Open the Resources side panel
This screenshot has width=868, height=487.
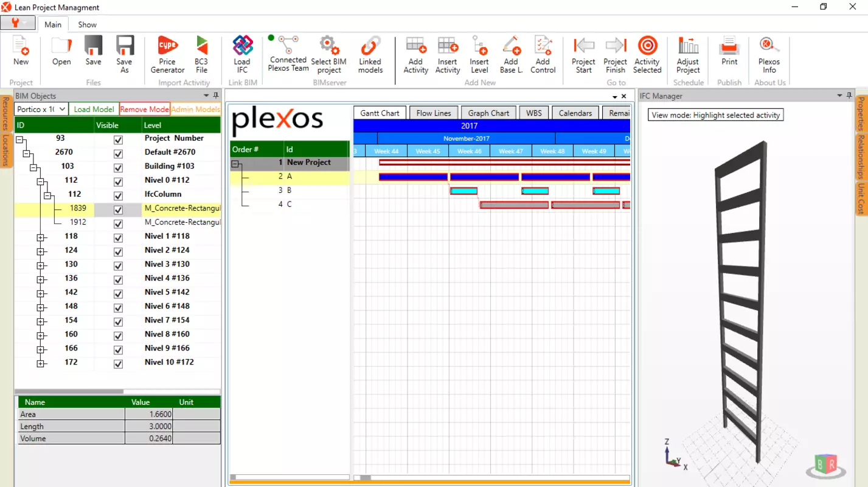point(5,114)
